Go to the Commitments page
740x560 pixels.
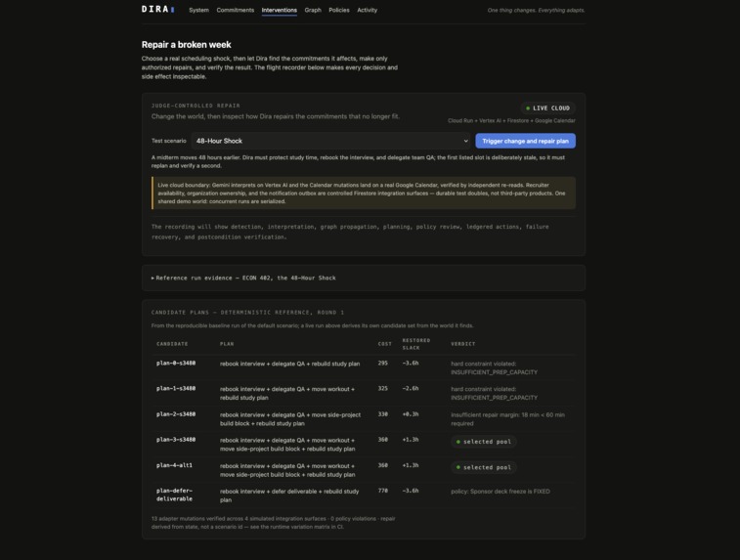235,10
